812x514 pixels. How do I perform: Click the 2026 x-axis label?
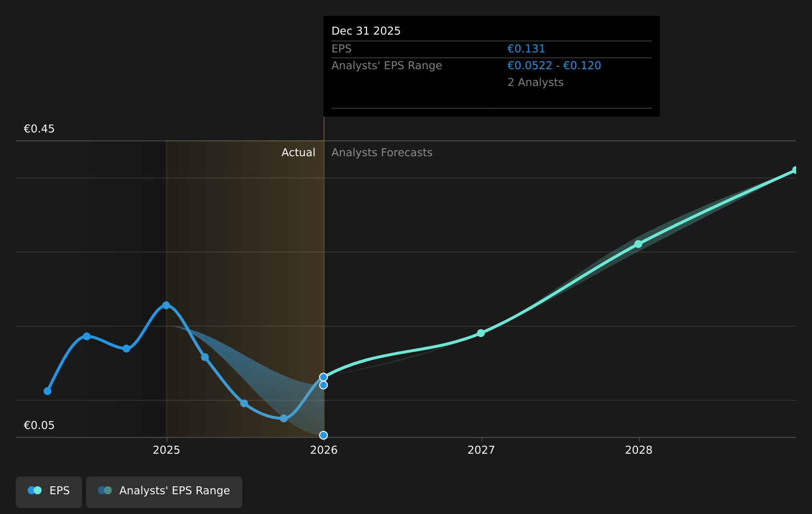pyautogui.click(x=324, y=450)
